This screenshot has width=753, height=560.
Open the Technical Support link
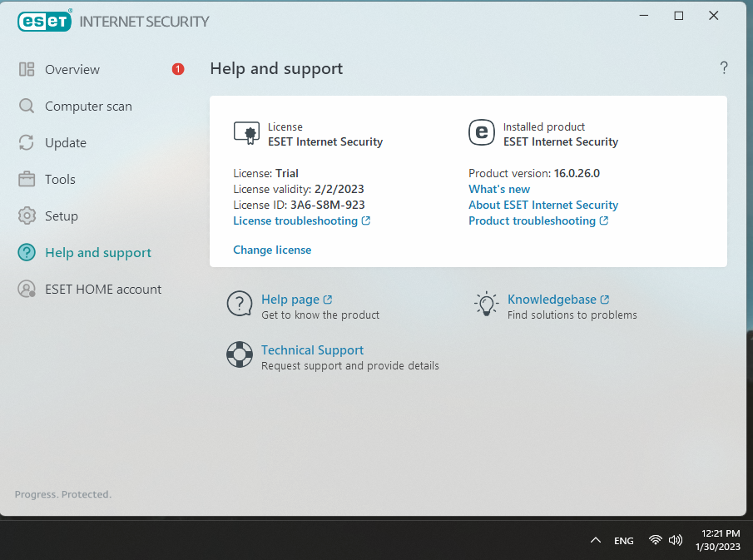pyautogui.click(x=312, y=350)
